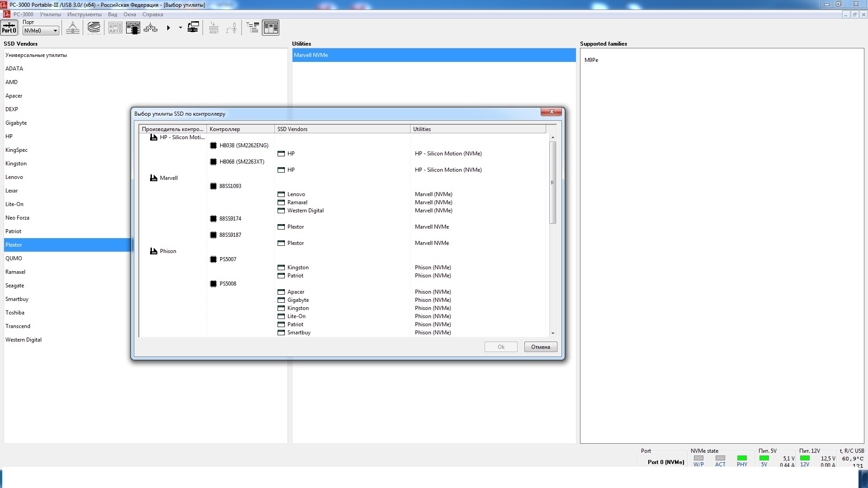This screenshot has height=488, width=868.
Task: Click the power switch toolbar icon
Action: click(231, 28)
